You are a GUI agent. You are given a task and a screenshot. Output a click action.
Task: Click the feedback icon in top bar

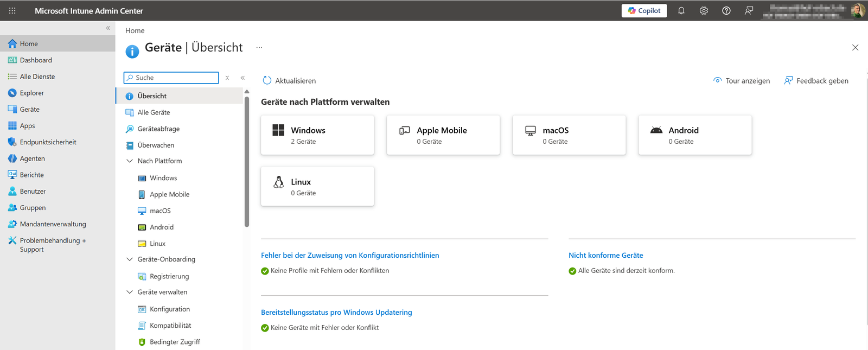[749, 10]
